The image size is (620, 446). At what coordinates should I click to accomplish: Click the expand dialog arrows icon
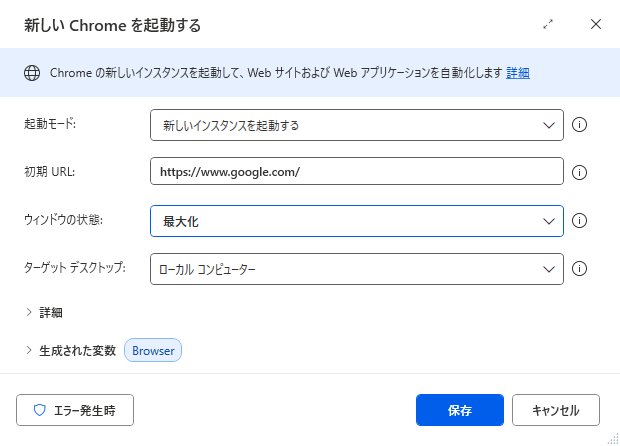click(x=548, y=25)
